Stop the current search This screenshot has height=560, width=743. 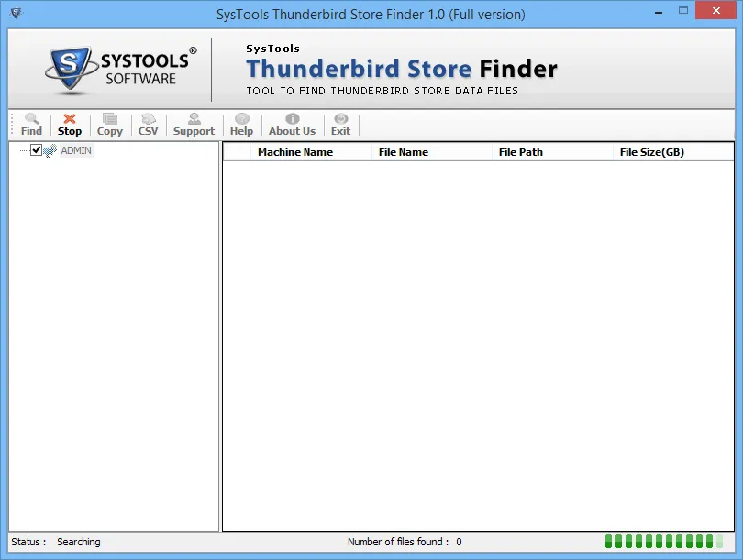[70, 125]
